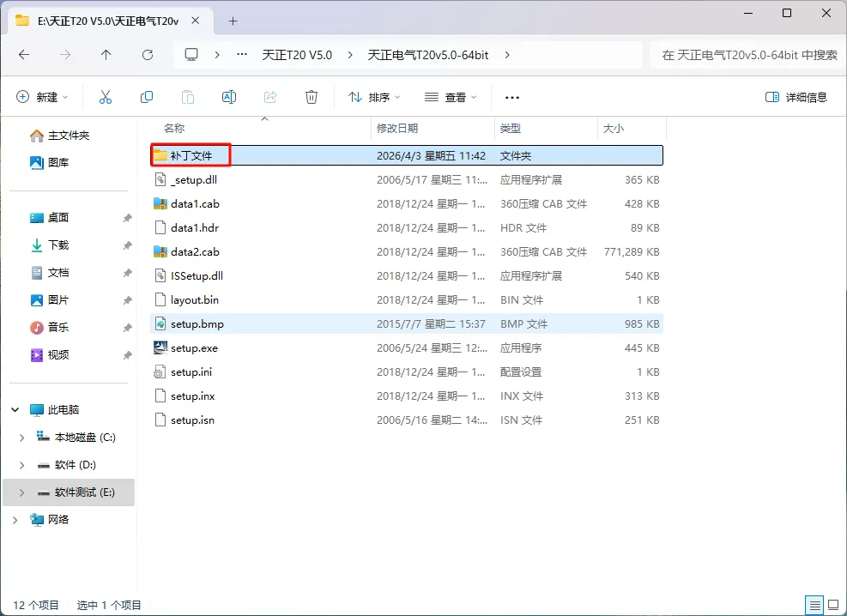Select the data2.cab archive icon
This screenshot has width=847, height=616.
(160, 251)
